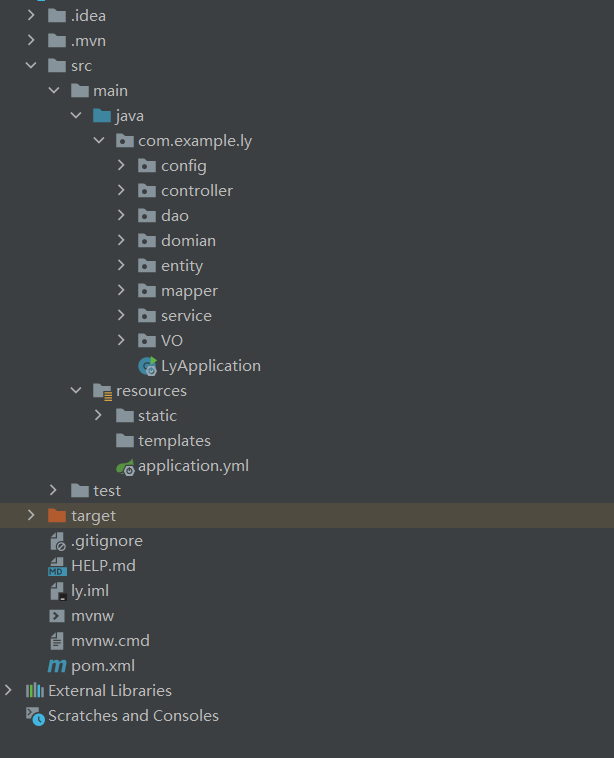The height and width of the screenshot is (758, 614).
Task: Click the application.yml Spring config icon
Action: 125,467
